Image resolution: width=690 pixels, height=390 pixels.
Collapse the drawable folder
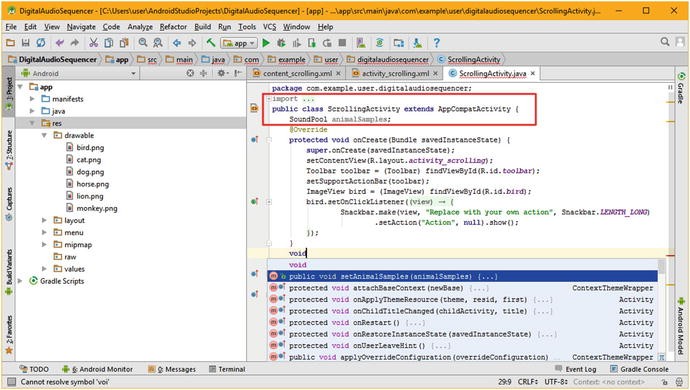click(44, 135)
